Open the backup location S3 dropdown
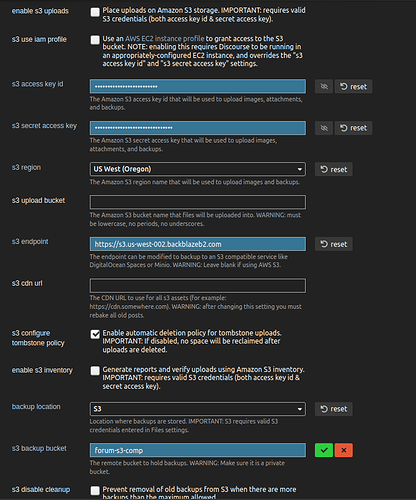 coord(198,409)
